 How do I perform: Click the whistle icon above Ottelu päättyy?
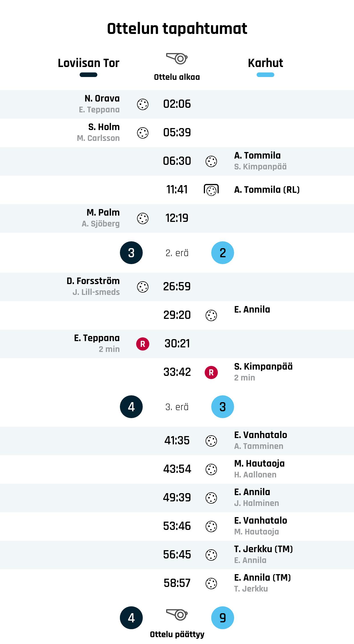(x=177, y=614)
